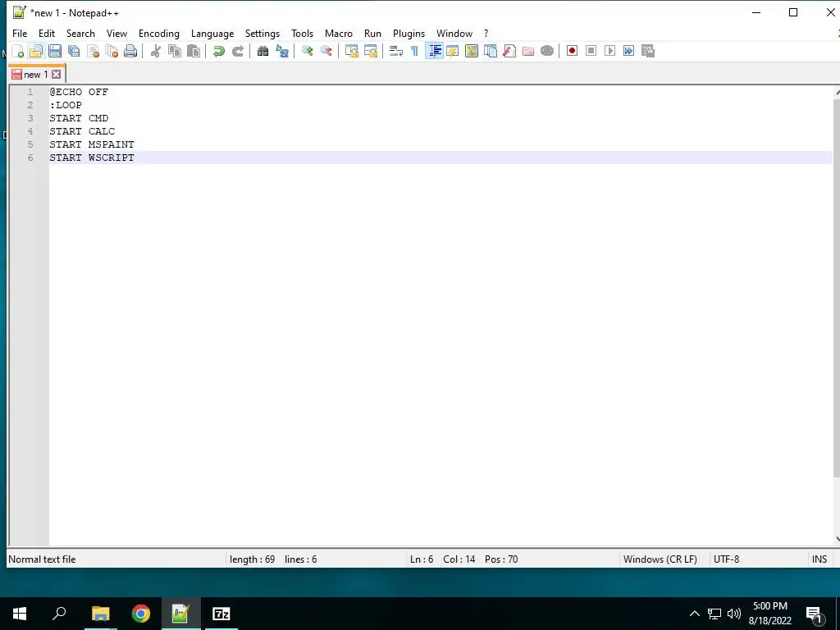
Task: Click the "START MSPAINT" line
Action: point(92,144)
